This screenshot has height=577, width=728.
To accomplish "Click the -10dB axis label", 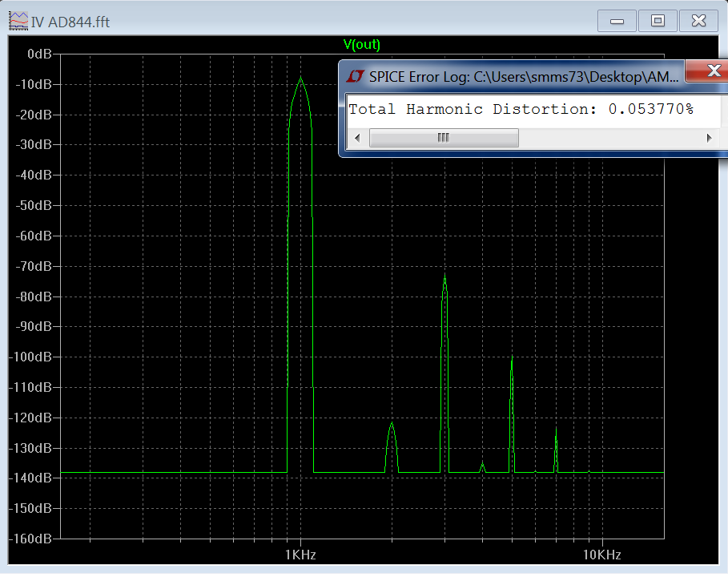I will (34, 85).
